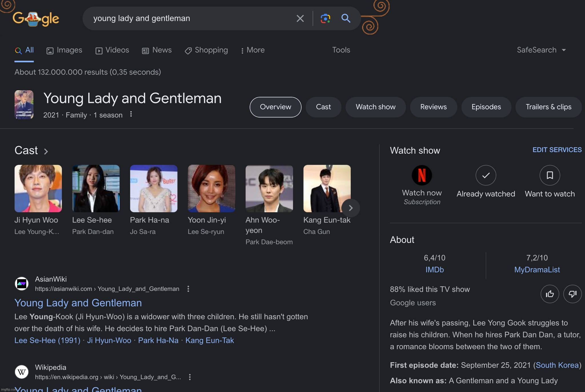Switch to the Shopping tab
This screenshot has width=585, height=392.
click(x=206, y=50)
